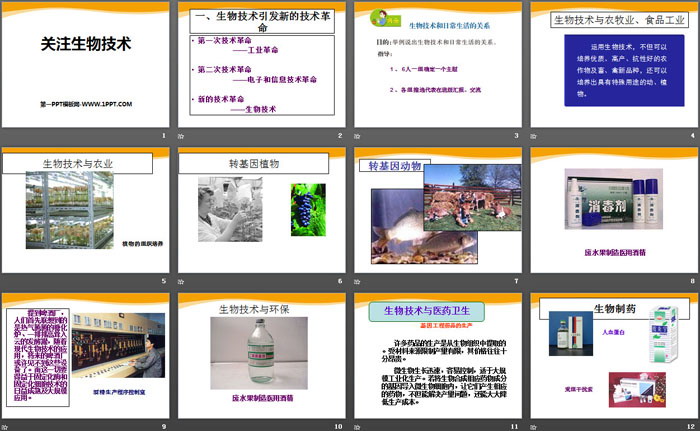
Task: Select slide 5 生物技术与农业
Action: click(x=85, y=210)
